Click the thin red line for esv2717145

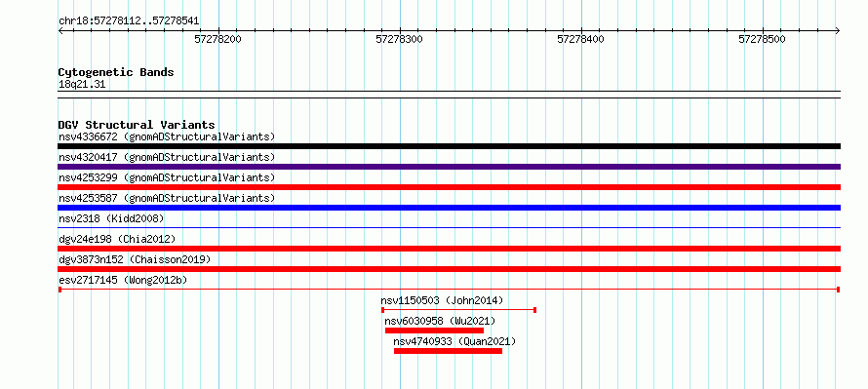click(x=449, y=290)
